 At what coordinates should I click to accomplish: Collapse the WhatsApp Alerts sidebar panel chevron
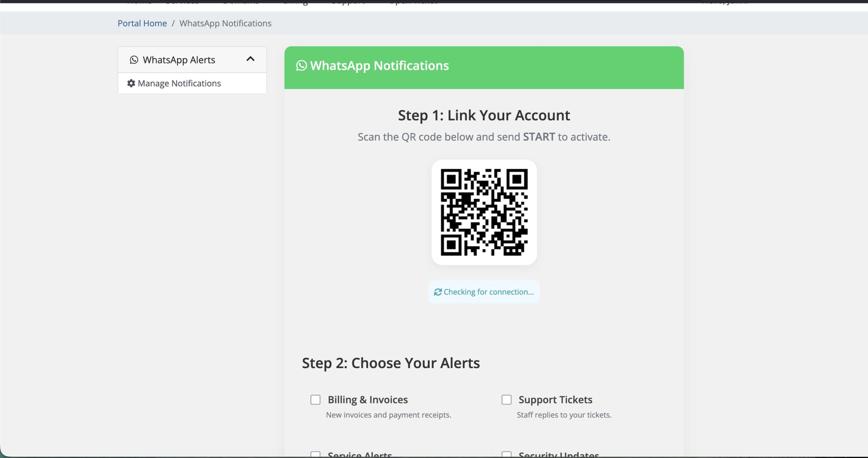click(250, 59)
